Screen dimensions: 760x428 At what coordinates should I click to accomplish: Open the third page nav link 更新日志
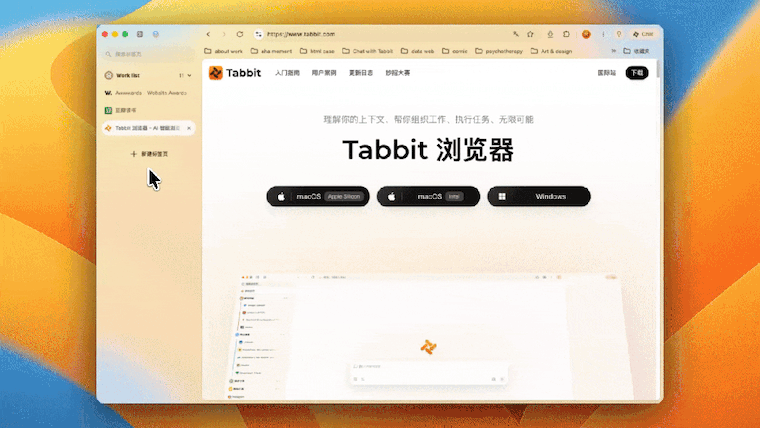361,73
